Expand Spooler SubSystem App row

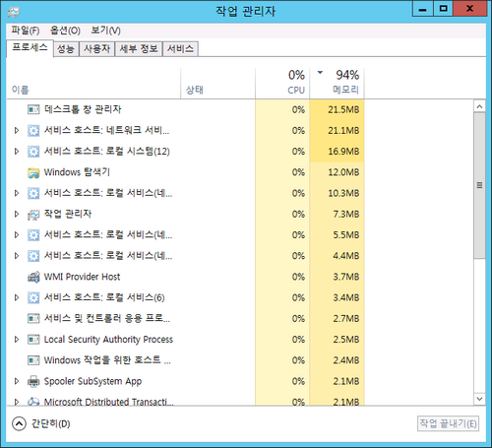click(17, 381)
